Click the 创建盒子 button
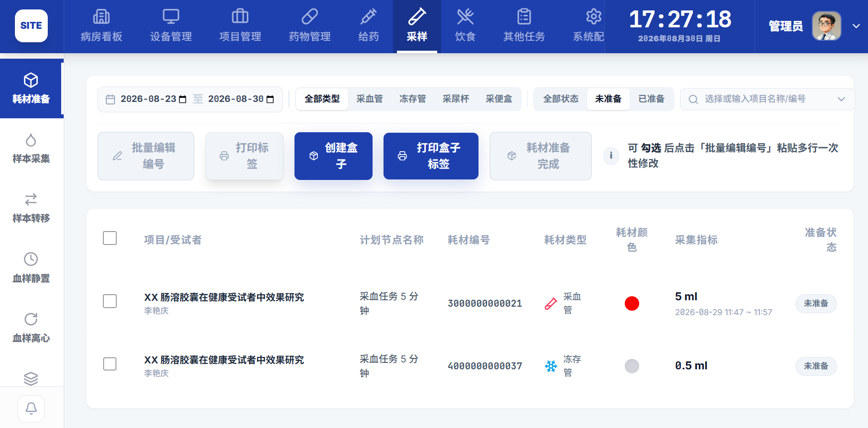 333,156
